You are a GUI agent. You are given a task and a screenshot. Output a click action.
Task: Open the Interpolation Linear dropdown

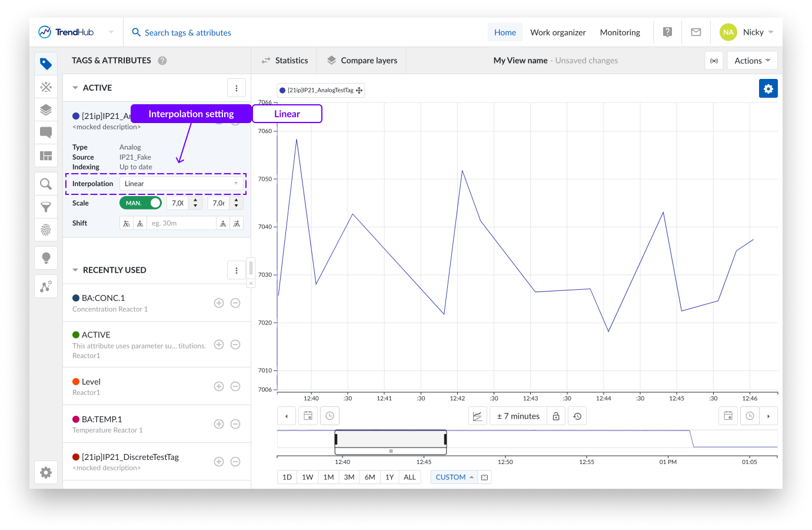182,184
